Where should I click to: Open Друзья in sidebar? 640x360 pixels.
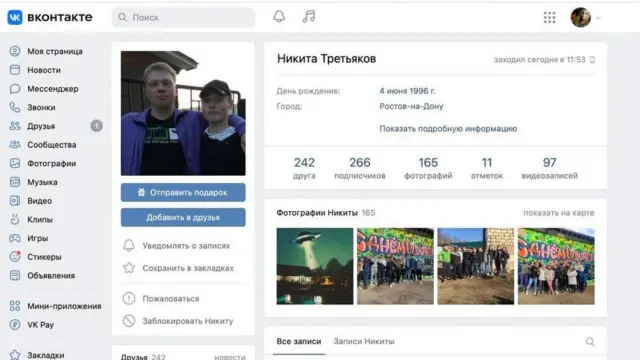pos(41,126)
